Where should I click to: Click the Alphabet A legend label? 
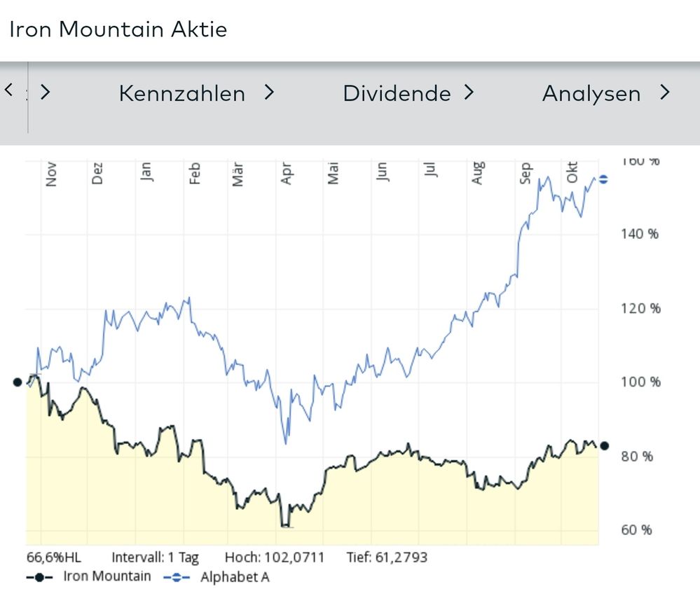[x=235, y=577]
